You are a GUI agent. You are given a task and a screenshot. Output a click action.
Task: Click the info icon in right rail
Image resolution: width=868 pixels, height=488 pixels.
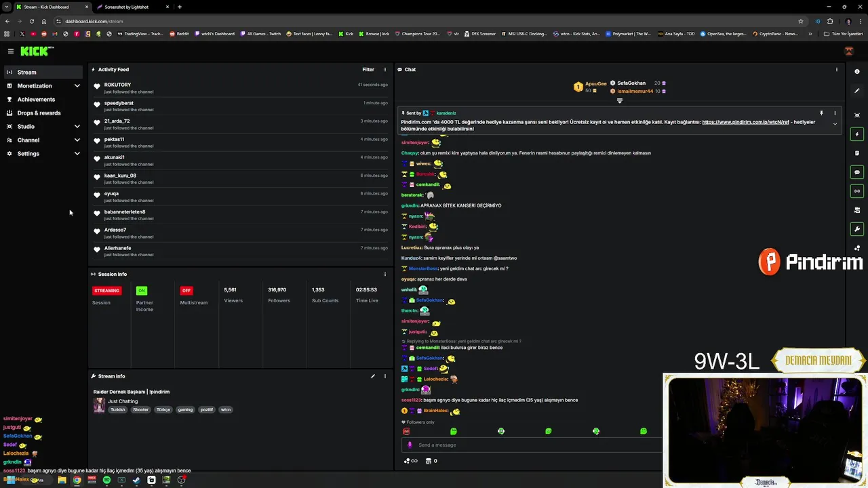857,72
